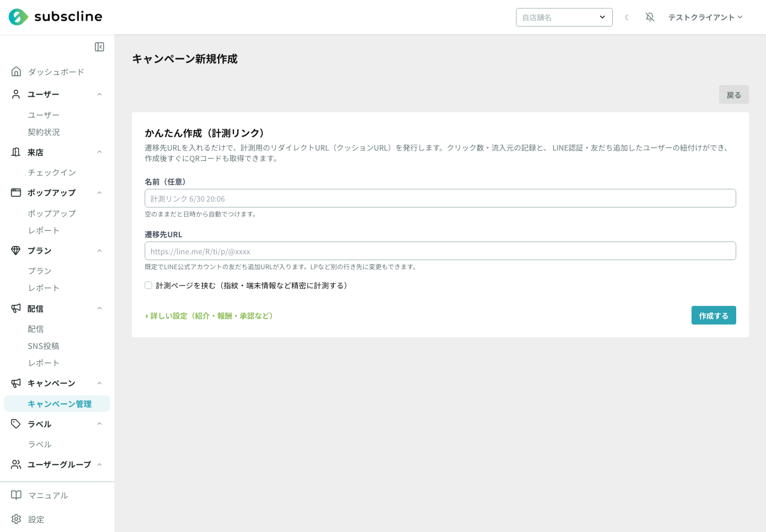Viewport: 766px width, 532px height.
Task: Collapse the ユーザー section chevron
Action: coord(99,94)
